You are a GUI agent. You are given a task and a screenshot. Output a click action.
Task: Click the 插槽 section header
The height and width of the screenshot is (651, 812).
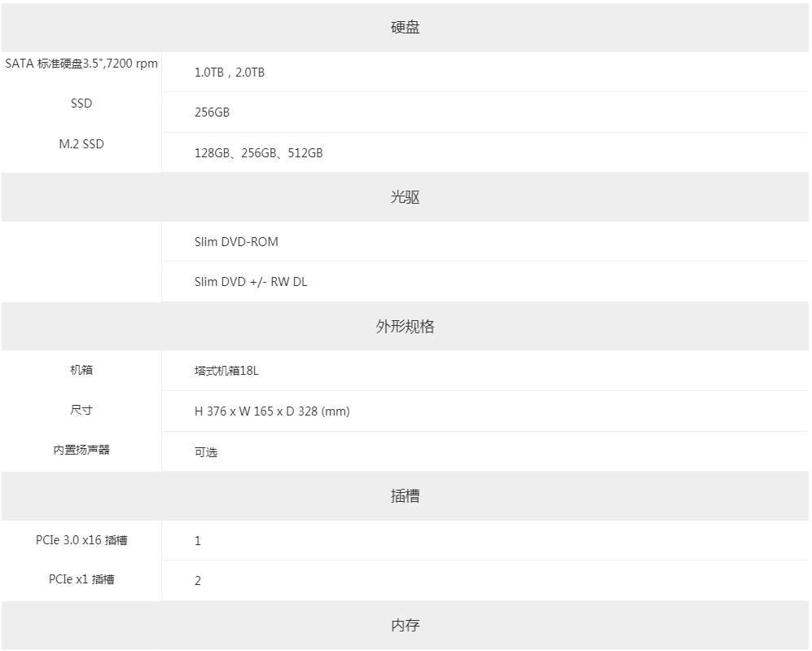(405, 496)
